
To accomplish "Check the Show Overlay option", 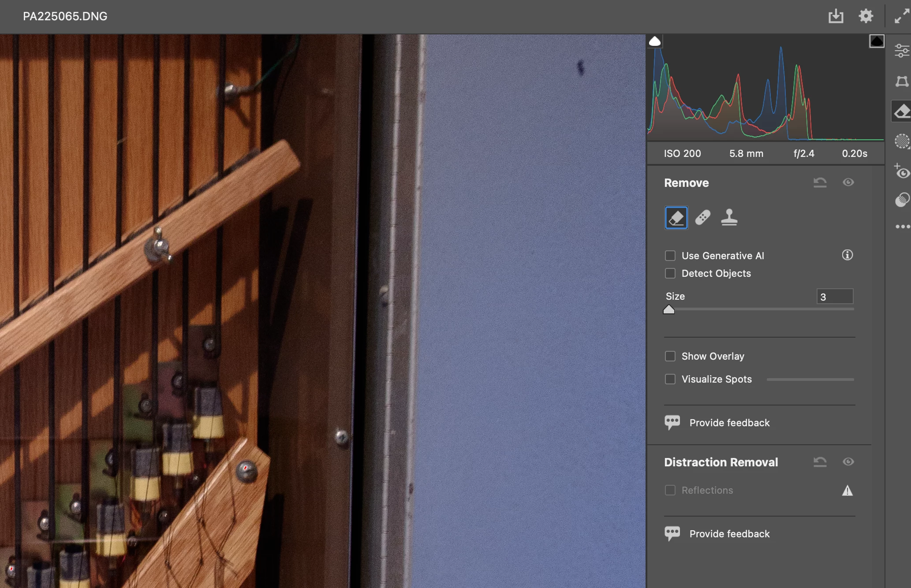I will (670, 356).
